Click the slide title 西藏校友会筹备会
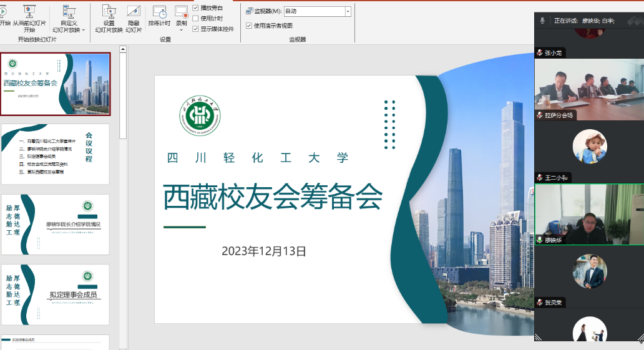644x350 pixels. (x=273, y=197)
